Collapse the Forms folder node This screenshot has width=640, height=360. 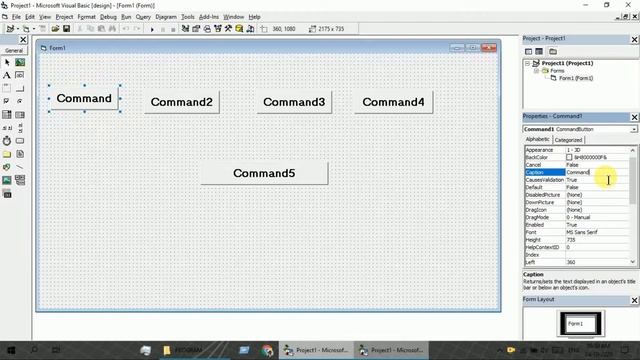click(536, 71)
